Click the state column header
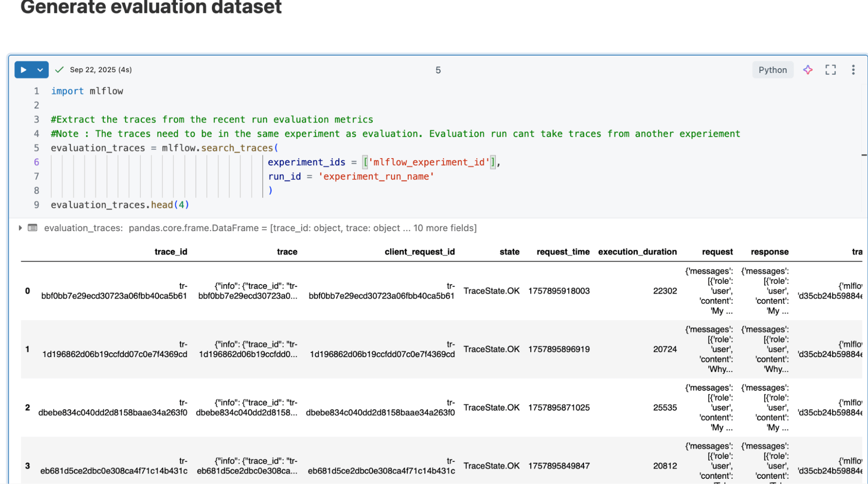 tap(509, 252)
